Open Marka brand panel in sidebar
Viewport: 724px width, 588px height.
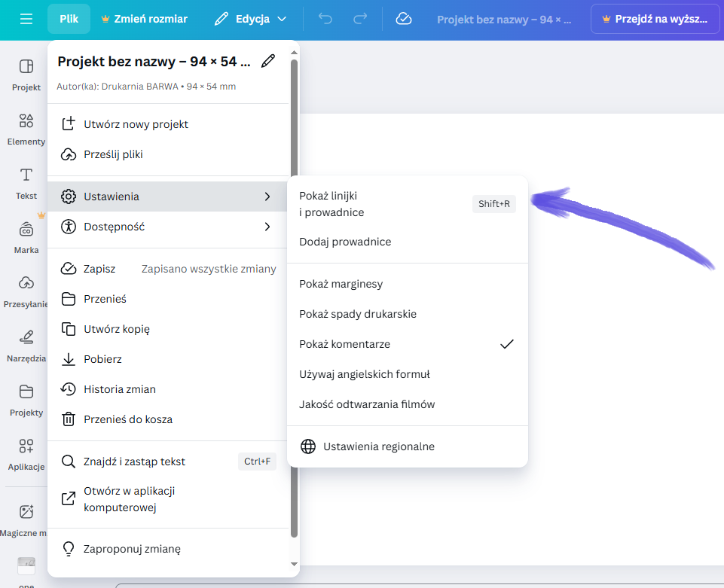(26, 236)
